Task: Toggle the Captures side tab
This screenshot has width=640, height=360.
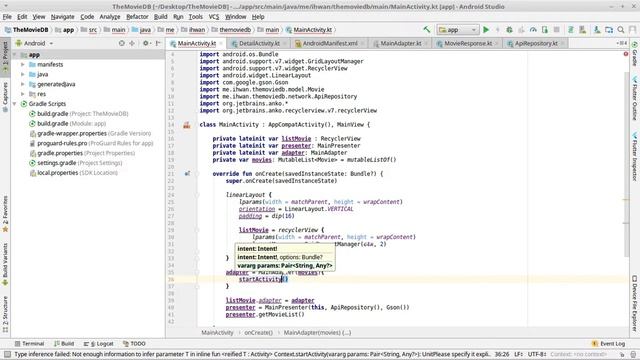Action: click(x=5, y=97)
